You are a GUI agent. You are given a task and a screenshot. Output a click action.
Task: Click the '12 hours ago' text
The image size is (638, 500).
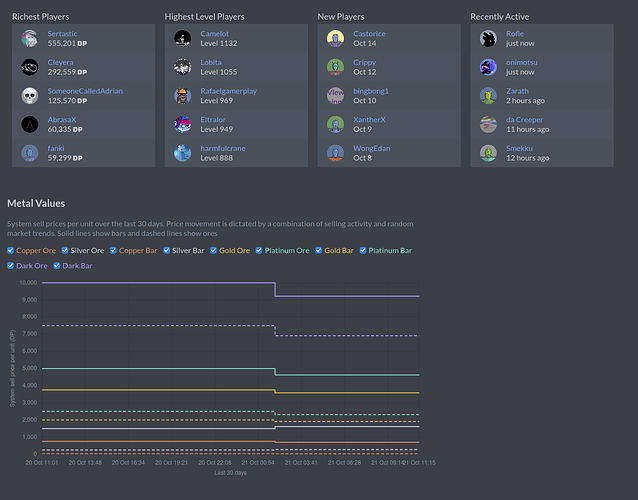coord(527,158)
